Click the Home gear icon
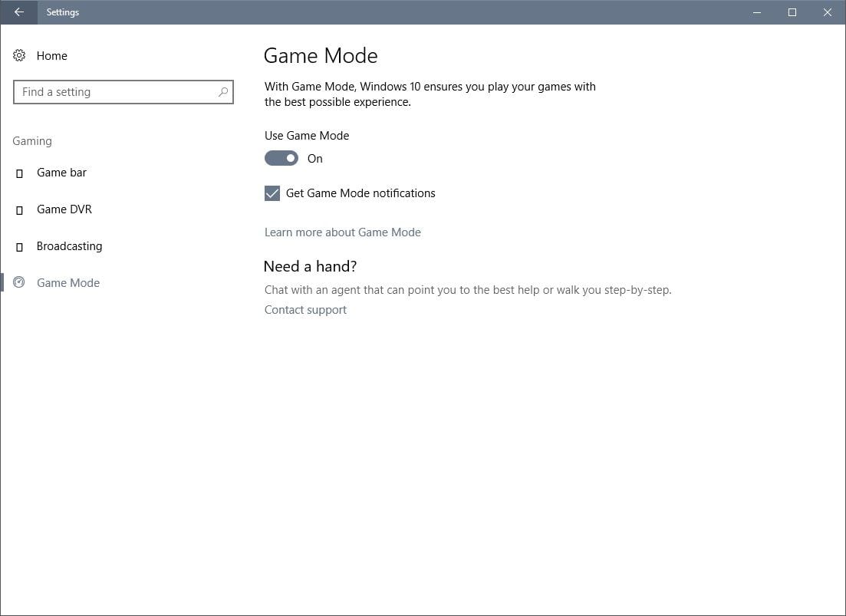The height and width of the screenshot is (616, 846). 19,55
